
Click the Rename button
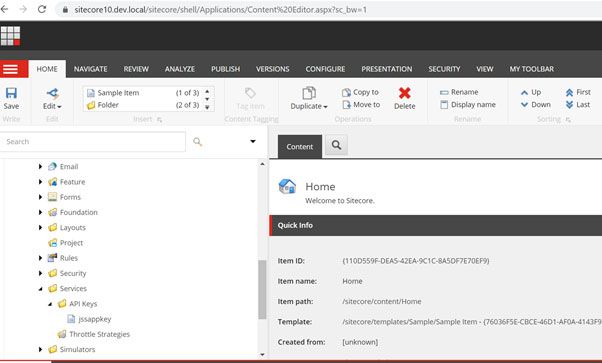pos(459,92)
